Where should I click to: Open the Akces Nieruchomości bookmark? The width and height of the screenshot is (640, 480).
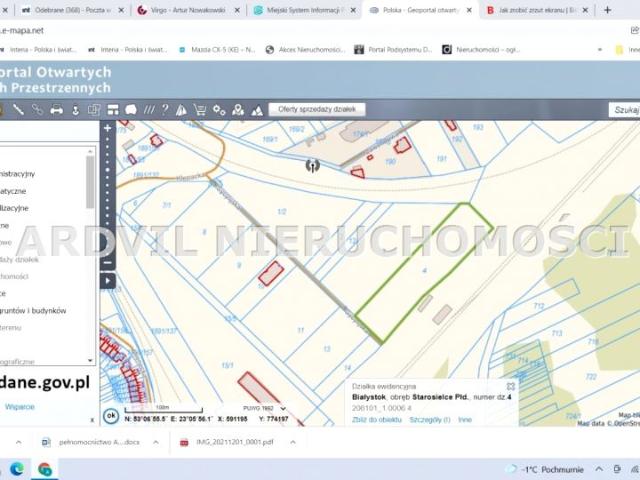pos(305,50)
